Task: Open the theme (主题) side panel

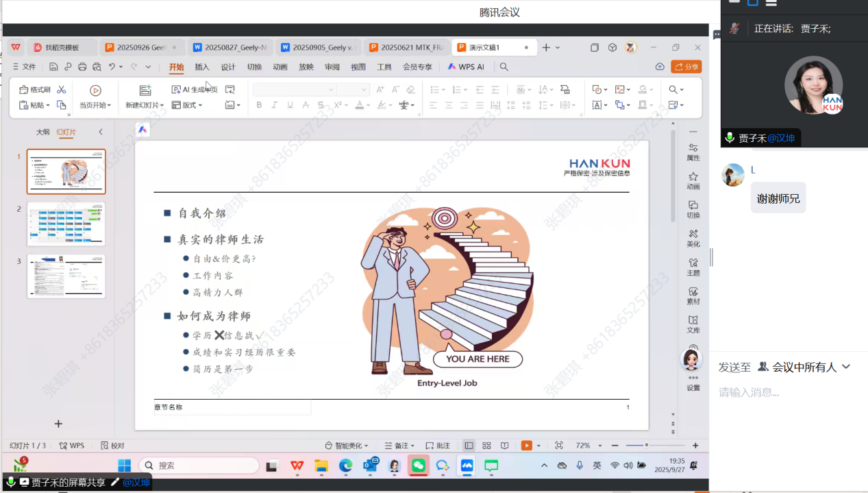Action: (x=693, y=267)
